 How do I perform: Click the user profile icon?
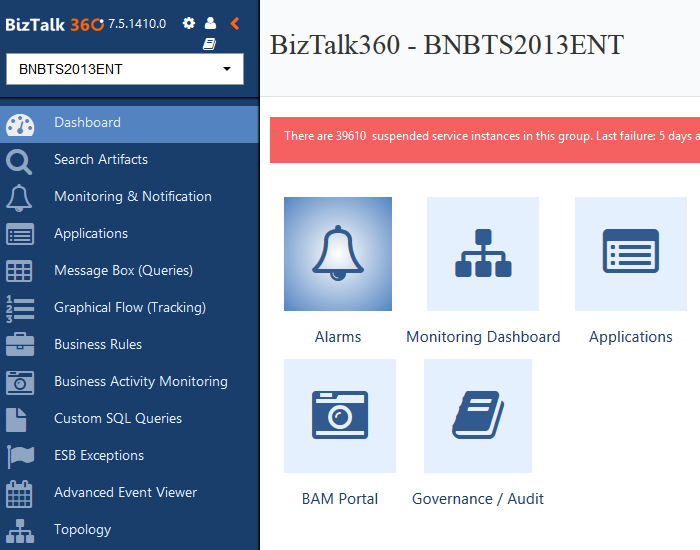pyautogui.click(x=210, y=23)
